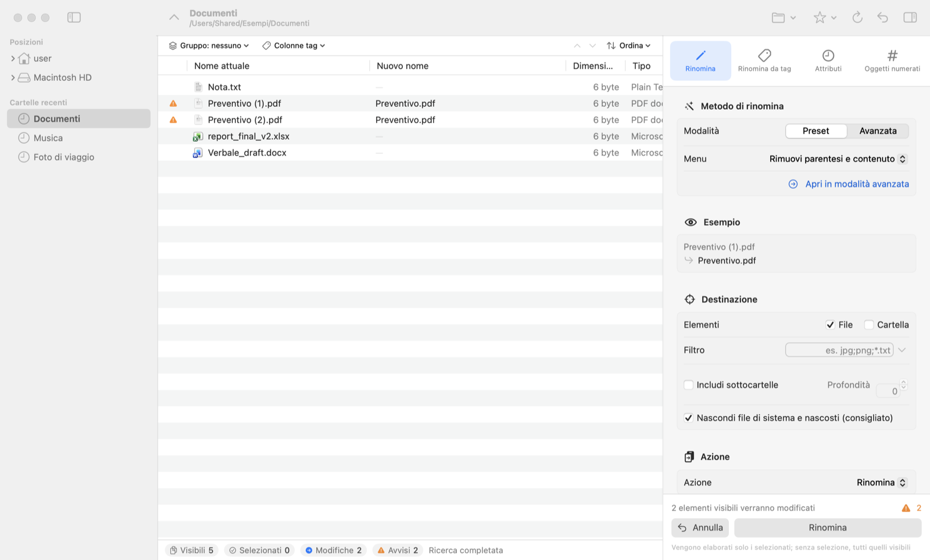
Task: Click the Profondità stepper arrows
Action: click(x=903, y=385)
